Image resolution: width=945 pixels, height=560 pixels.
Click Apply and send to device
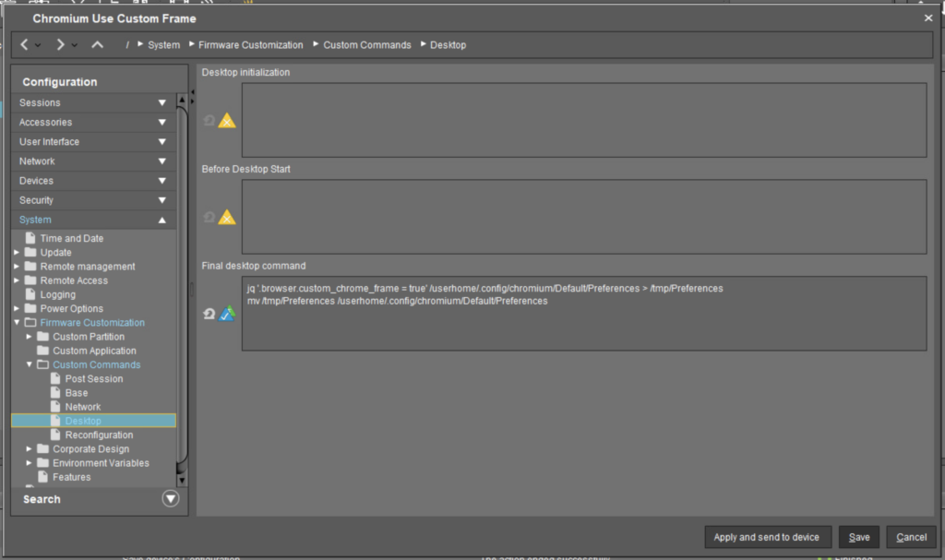(767, 537)
